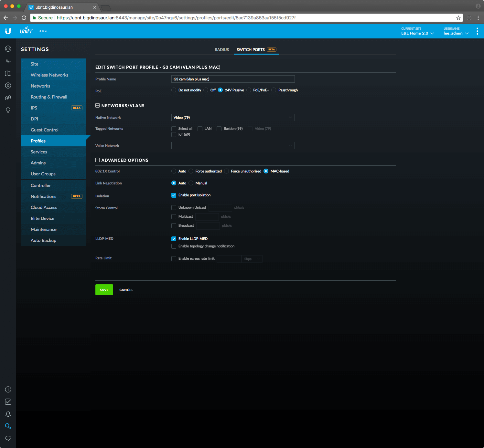
Task: Click the Profile Name text field
Action: pyautogui.click(x=233, y=79)
